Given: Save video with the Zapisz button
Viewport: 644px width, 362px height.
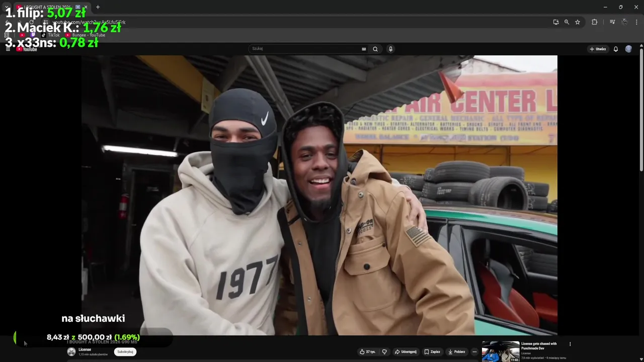Looking at the screenshot, I should coord(432,352).
